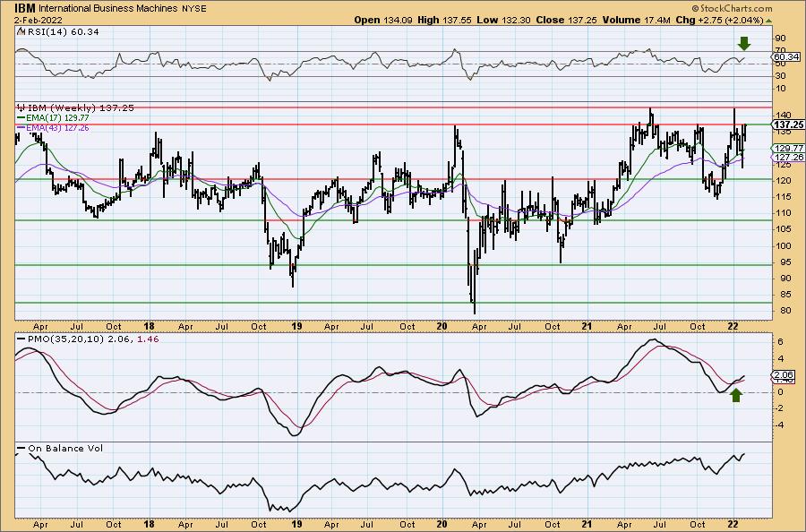Click the Low 132.30 value
This screenshot has height=532, width=806.
tap(504, 20)
